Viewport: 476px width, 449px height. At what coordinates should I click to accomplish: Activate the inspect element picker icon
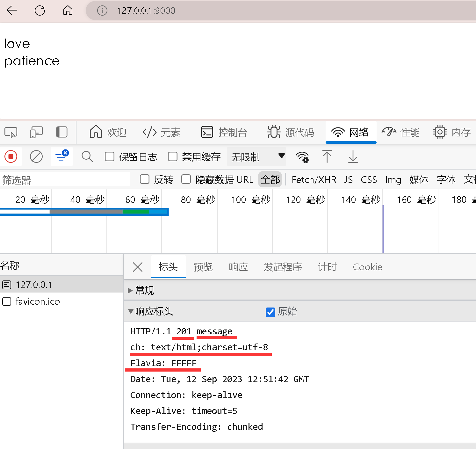[x=11, y=132]
